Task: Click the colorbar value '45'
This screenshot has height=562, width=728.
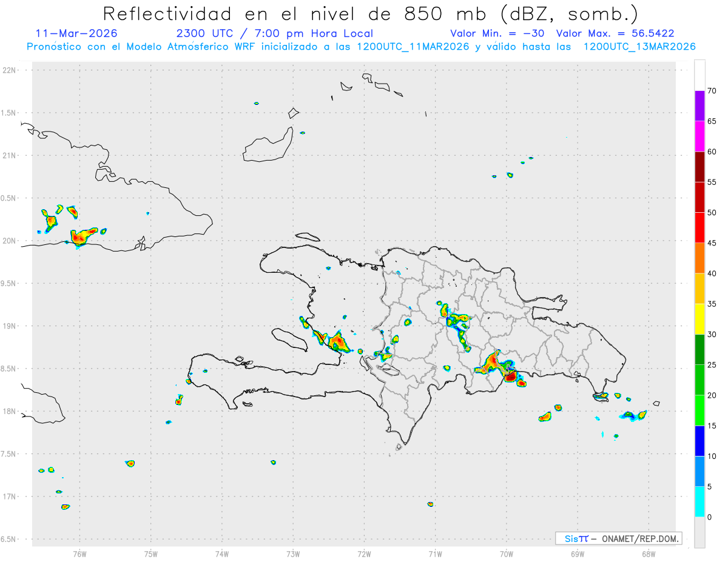Action: [712, 243]
